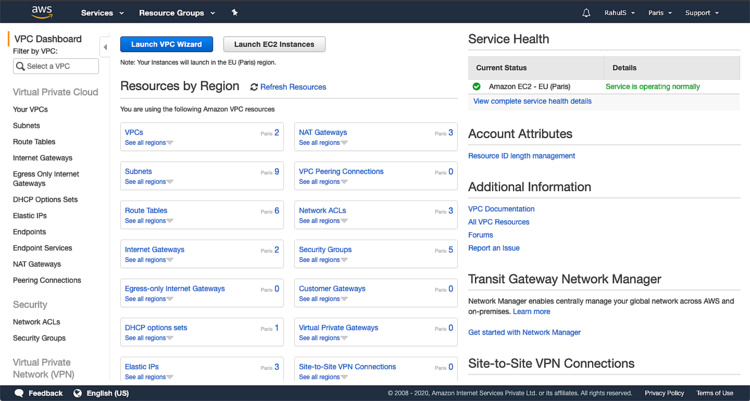Screen dimensions: 750x401
Task: Click the globe language icon
Action: pyautogui.click(x=77, y=393)
